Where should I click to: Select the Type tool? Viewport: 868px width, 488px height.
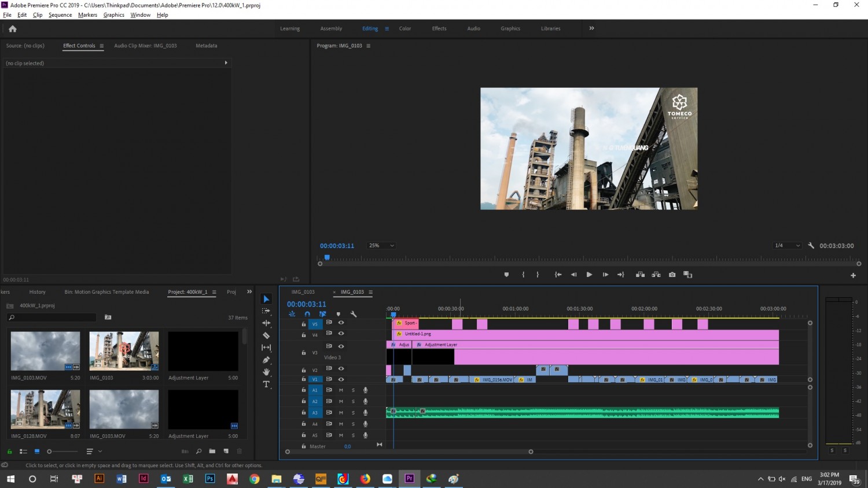point(266,384)
